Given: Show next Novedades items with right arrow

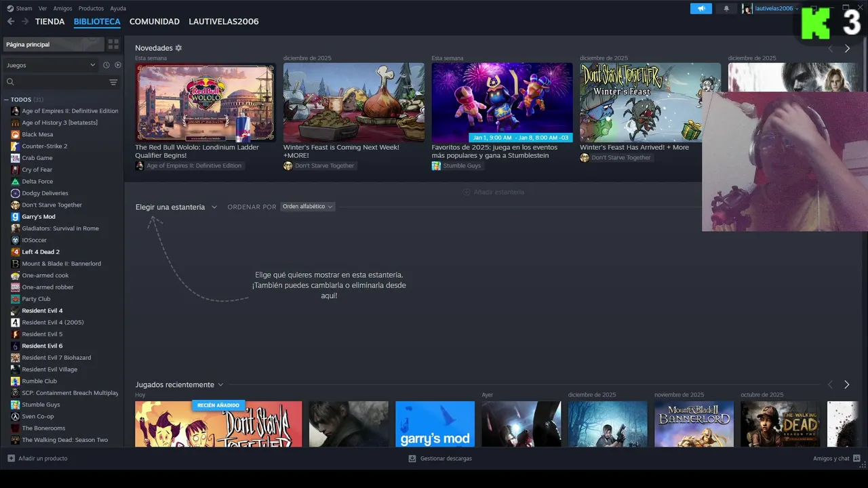Looking at the screenshot, I should click(847, 49).
